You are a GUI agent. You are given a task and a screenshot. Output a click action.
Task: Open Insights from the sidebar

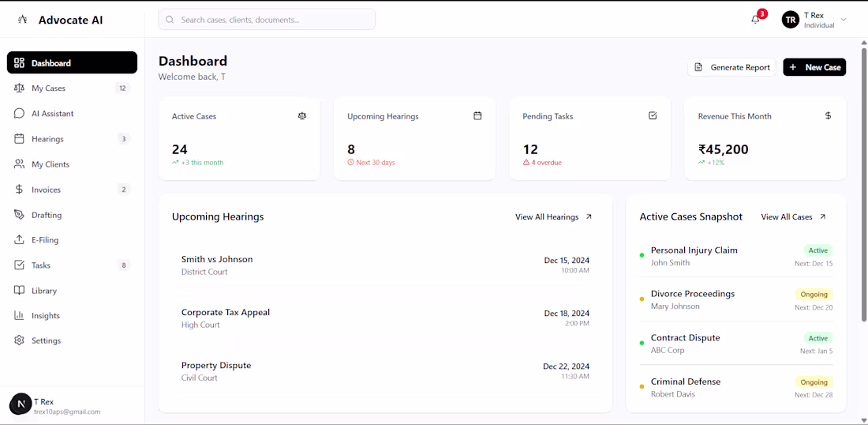point(46,316)
